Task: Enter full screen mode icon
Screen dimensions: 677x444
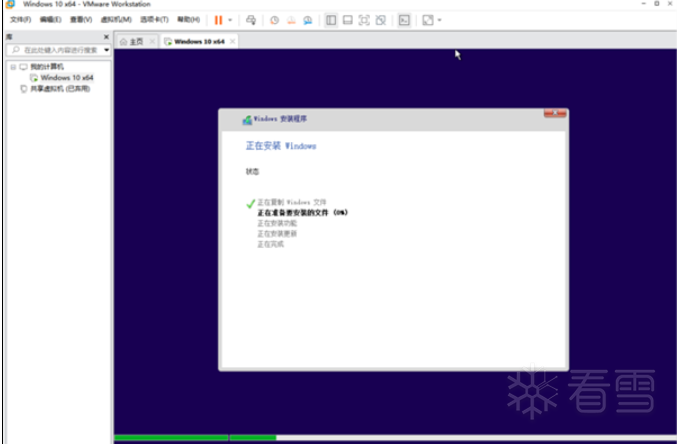Action: pos(364,20)
